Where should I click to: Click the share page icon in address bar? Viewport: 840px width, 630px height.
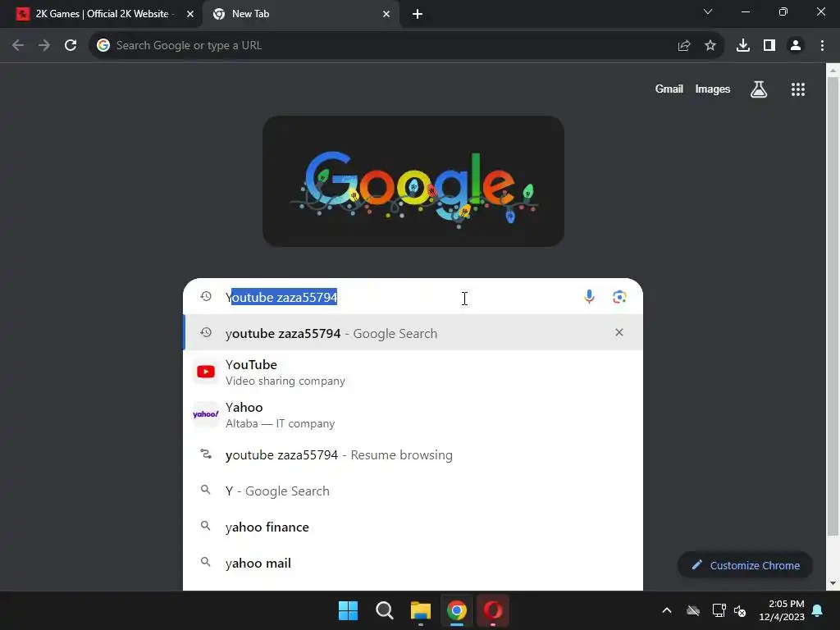[x=684, y=46]
